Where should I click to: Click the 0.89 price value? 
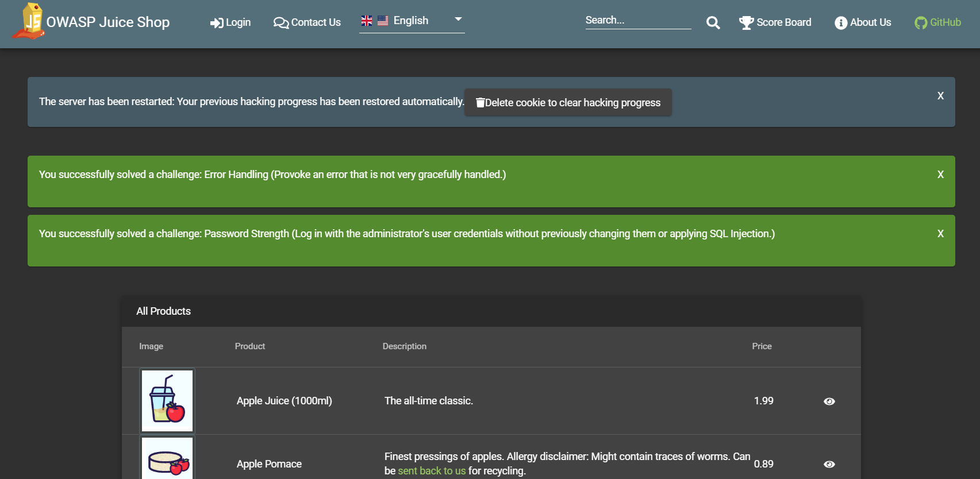tap(763, 464)
